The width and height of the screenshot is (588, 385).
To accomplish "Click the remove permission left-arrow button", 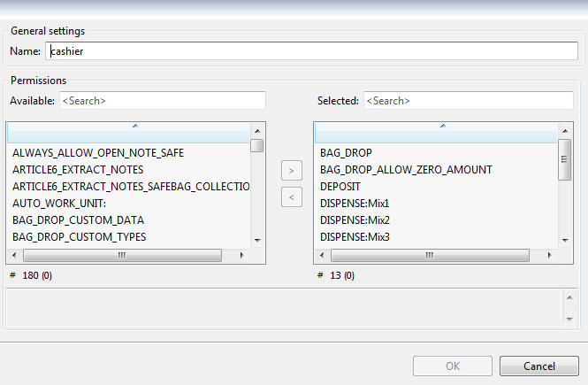I will point(291,196).
